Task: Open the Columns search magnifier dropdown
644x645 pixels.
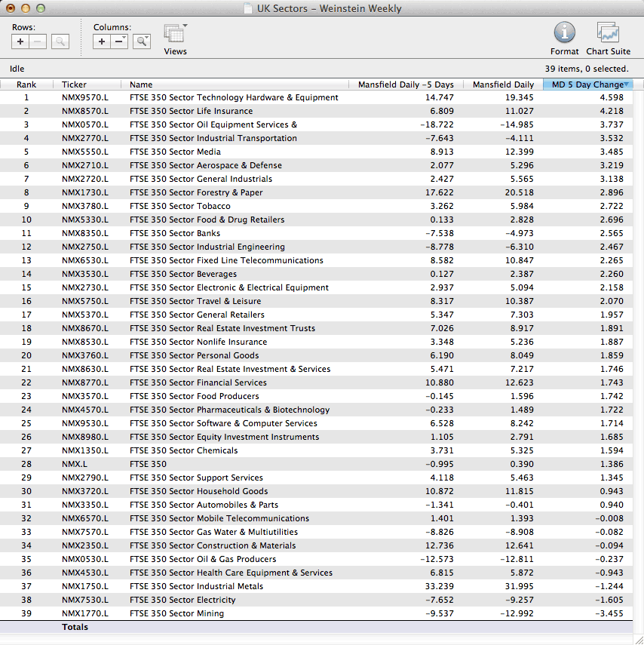Action: (142, 42)
